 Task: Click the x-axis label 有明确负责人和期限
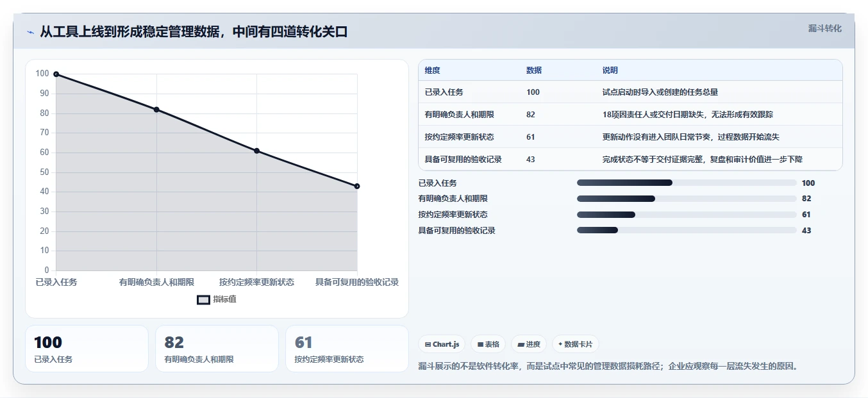[x=156, y=282]
